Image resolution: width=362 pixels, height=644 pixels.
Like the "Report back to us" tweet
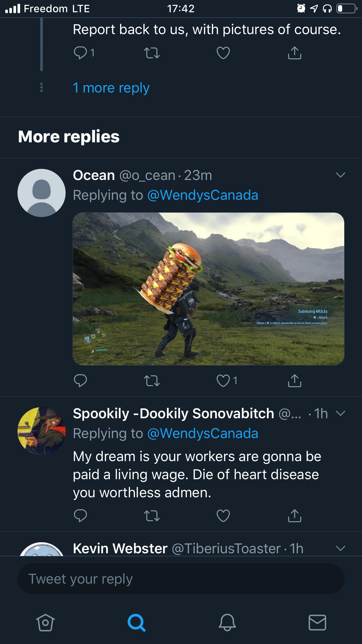tap(223, 53)
